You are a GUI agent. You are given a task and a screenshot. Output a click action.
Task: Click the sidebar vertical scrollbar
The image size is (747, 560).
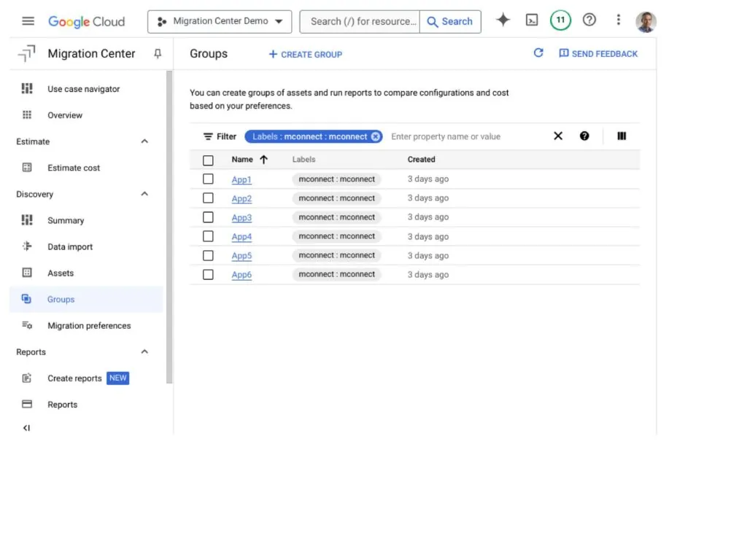pyautogui.click(x=169, y=227)
